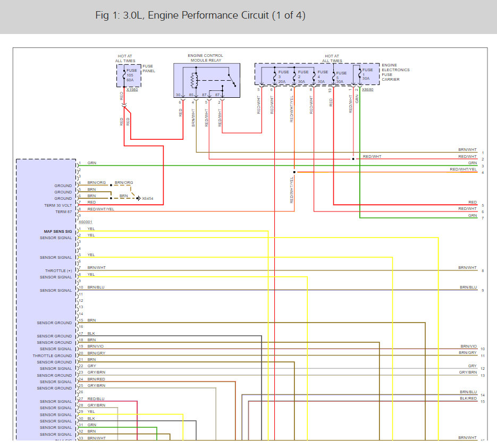Open the X1980 connector link

[131, 90]
